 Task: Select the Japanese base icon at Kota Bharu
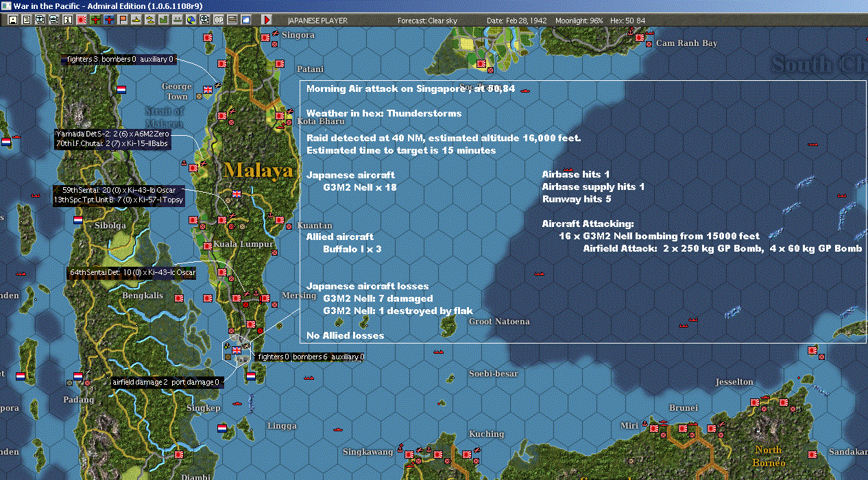[x=280, y=116]
